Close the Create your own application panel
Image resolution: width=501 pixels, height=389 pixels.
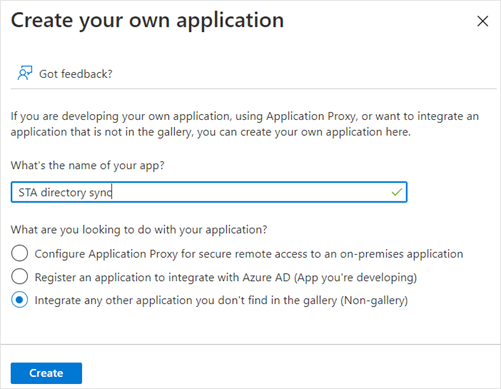point(482,21)
